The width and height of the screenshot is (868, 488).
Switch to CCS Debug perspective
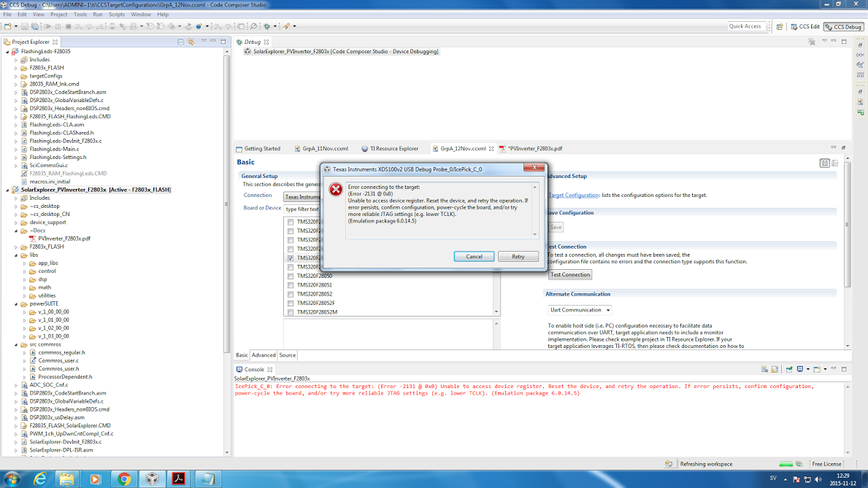844,26
